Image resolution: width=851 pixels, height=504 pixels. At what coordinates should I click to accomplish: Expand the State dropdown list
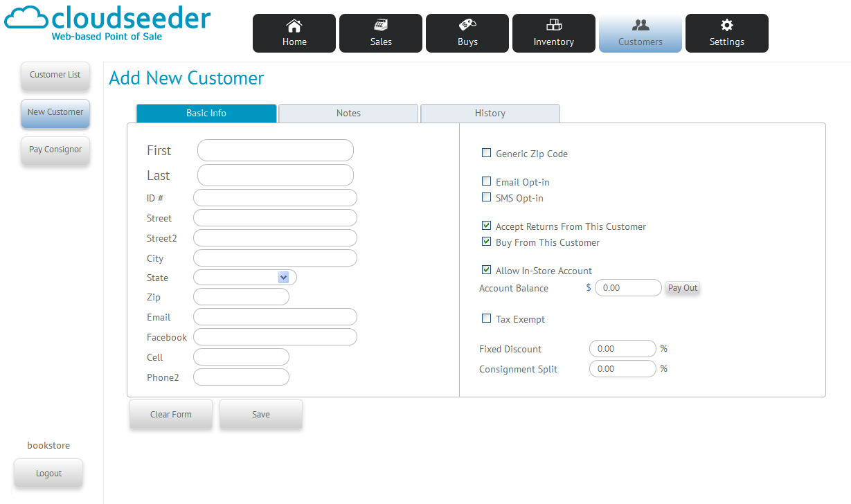point(283,277)
